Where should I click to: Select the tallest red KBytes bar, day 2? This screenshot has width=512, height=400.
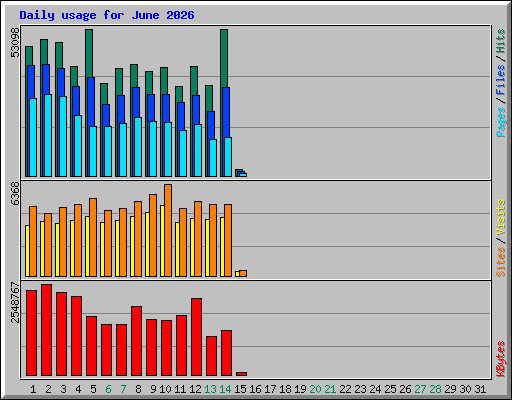46,330
